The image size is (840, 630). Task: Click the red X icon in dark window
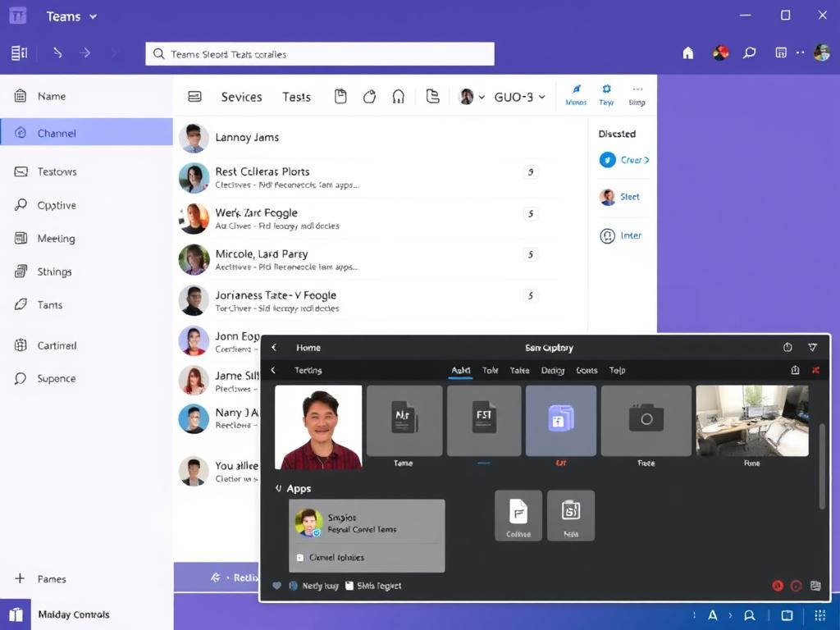point(816,370)
